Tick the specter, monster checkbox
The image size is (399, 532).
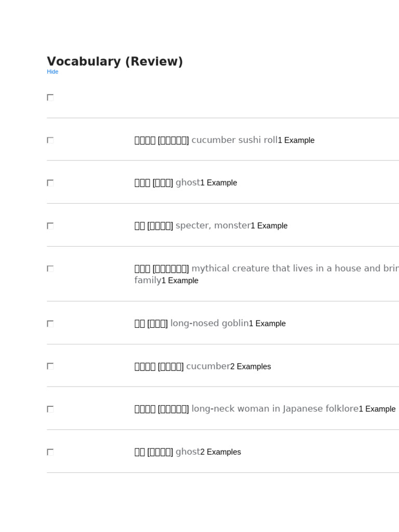(x=50, y=225)
